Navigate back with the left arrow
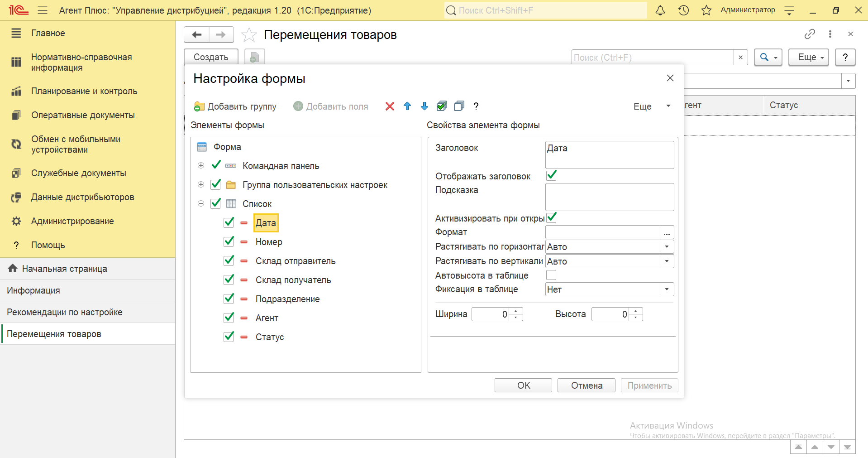868x458 pixels. 197,34
